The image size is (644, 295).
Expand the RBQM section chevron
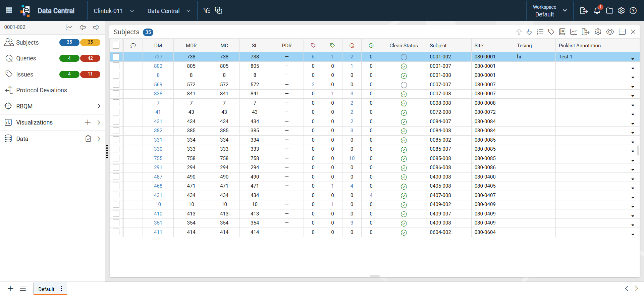[99, 106]
